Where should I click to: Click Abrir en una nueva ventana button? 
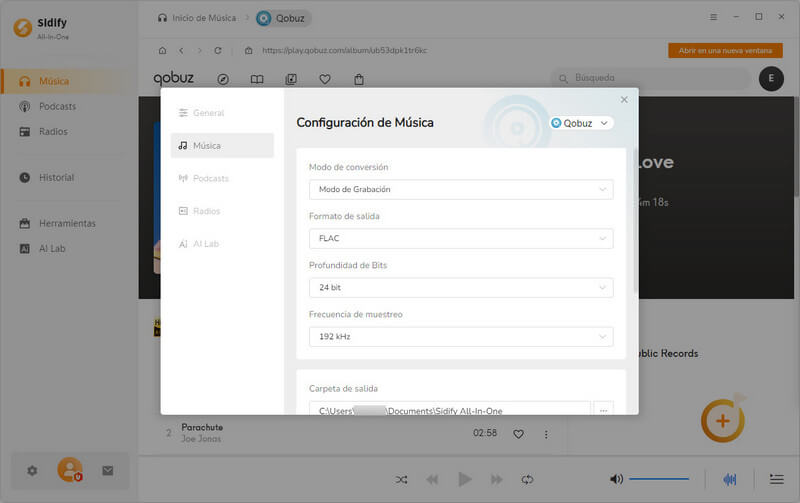[x=725, y=51]
